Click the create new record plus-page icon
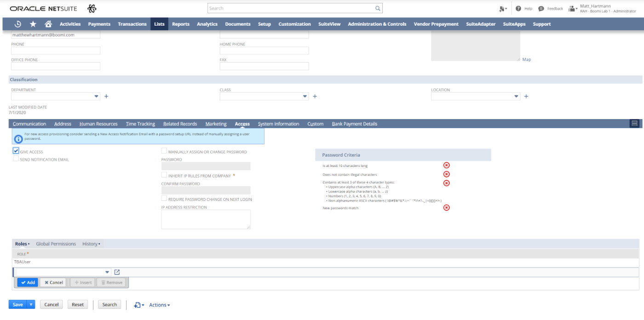Screen dimensions: 644x320 click(x=502, y=8)
